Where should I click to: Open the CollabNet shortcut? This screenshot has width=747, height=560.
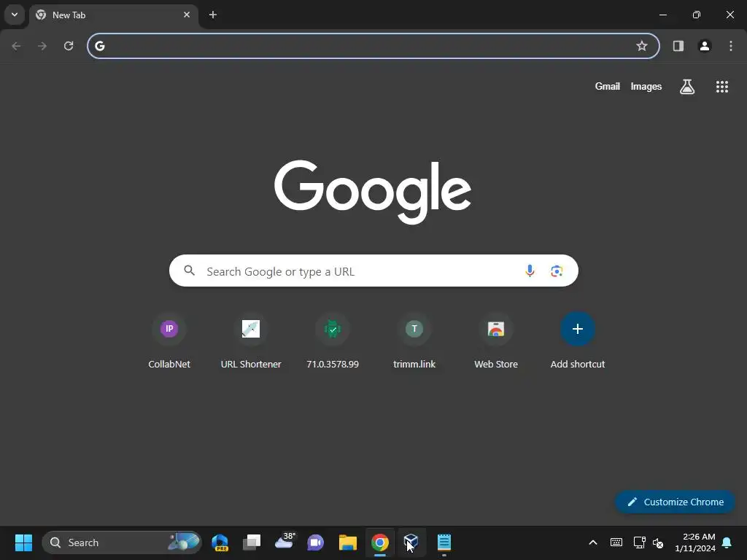tap(169, 341)
